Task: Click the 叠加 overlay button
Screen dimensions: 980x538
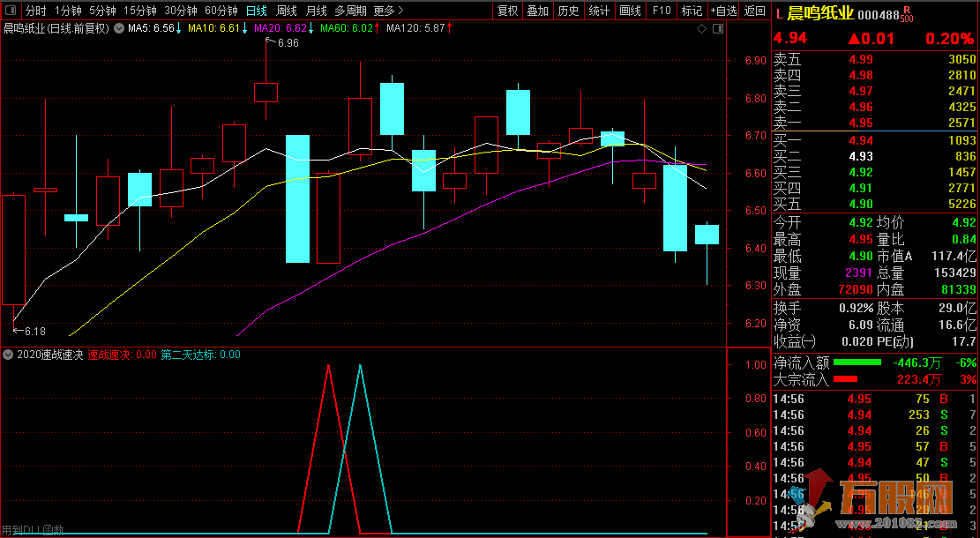Action: 537,11
